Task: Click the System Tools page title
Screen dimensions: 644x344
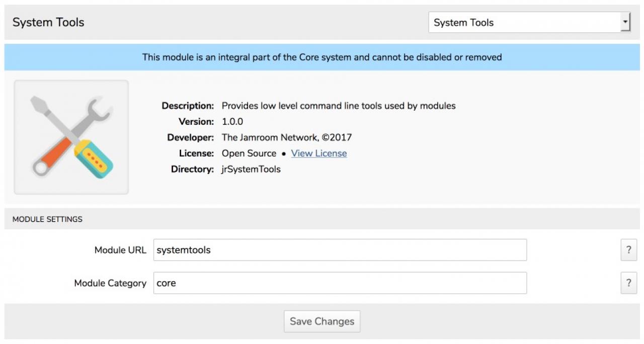Action: [x=48, y=23]
